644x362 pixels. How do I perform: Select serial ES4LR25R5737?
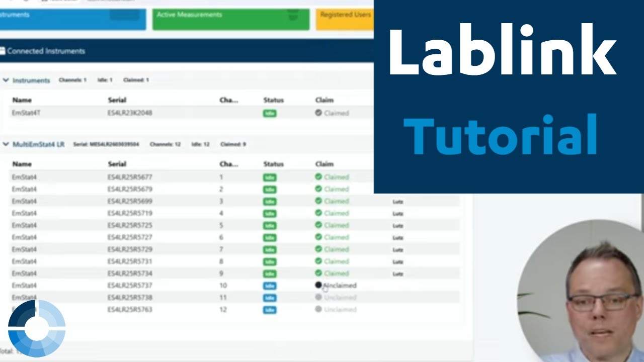tap(130, 285)
